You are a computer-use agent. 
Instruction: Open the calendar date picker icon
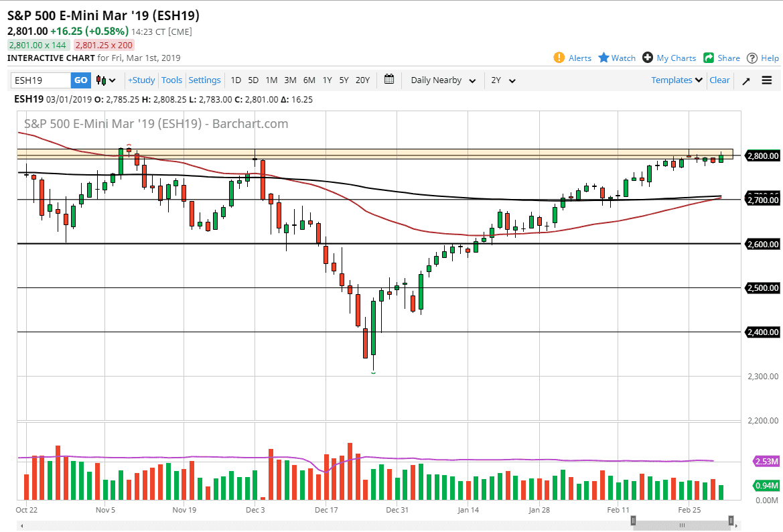[x=388, y=80]
